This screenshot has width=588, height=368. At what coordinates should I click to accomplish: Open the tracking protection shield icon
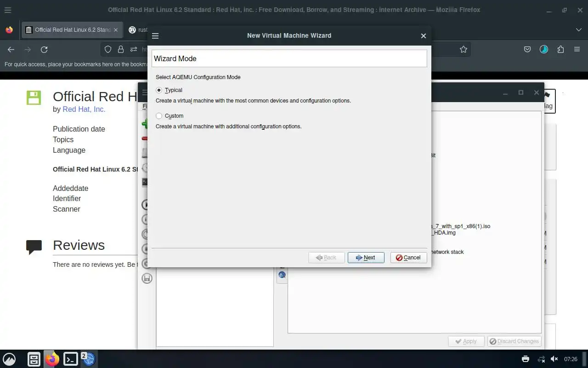click(108, 50)
